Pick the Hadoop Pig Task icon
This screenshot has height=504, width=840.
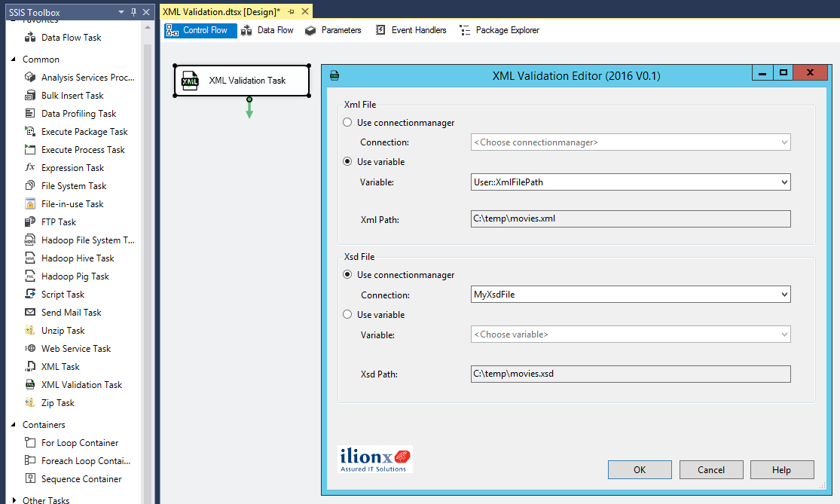pos(30,276)
